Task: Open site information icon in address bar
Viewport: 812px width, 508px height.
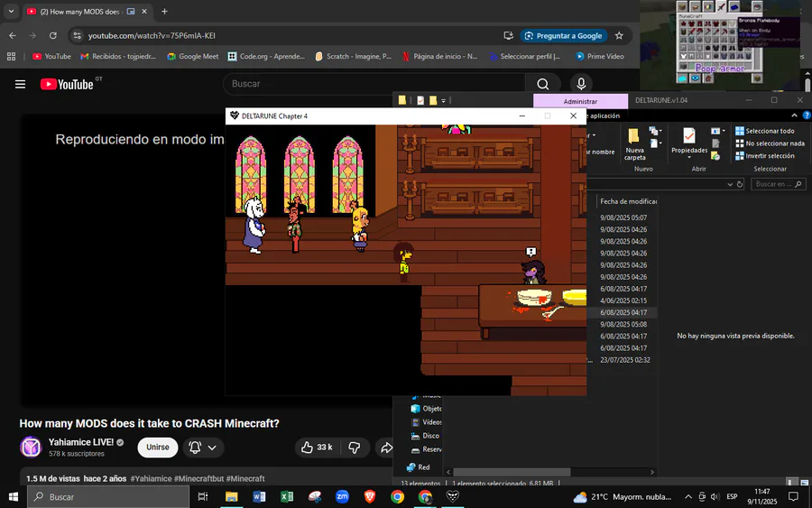Action: coord(78,36)
